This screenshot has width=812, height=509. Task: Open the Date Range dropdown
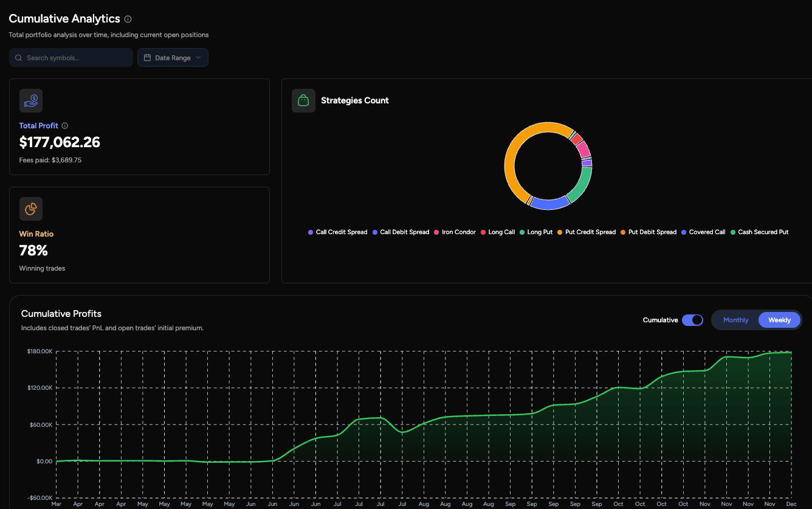tap(173, 57)
